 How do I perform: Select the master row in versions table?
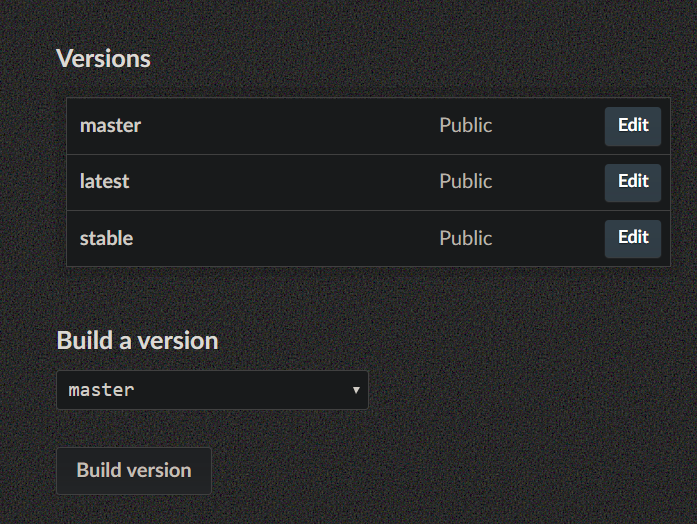(369, 126)
